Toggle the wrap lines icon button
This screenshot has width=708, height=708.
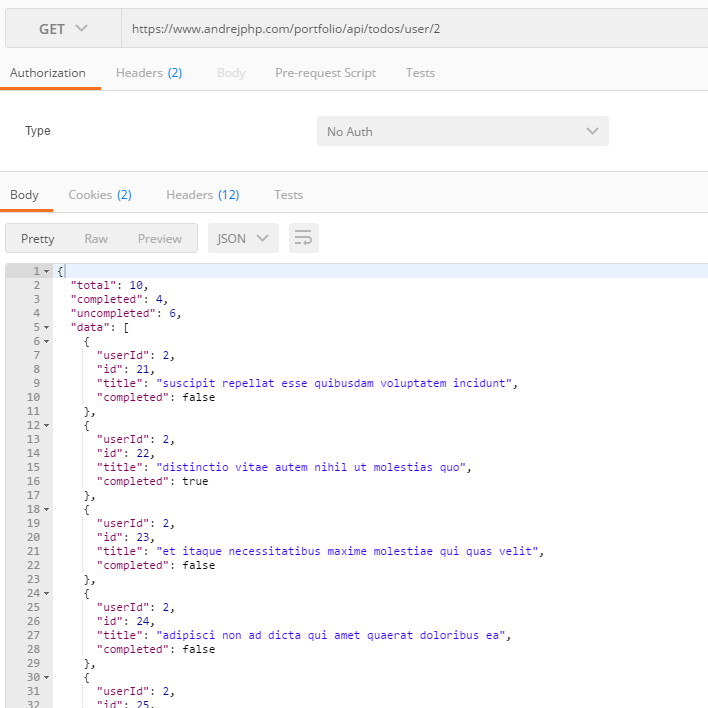point(303,238)
